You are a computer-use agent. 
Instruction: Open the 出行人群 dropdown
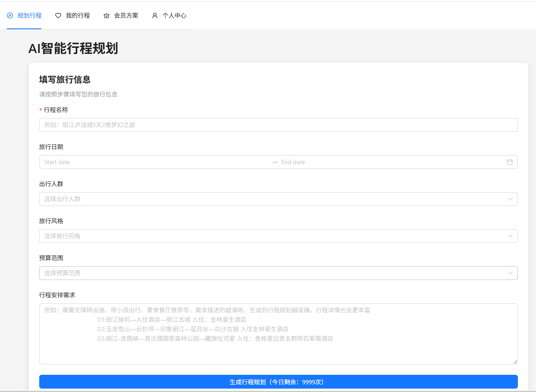pyautogui.click(x=259, y=199)
